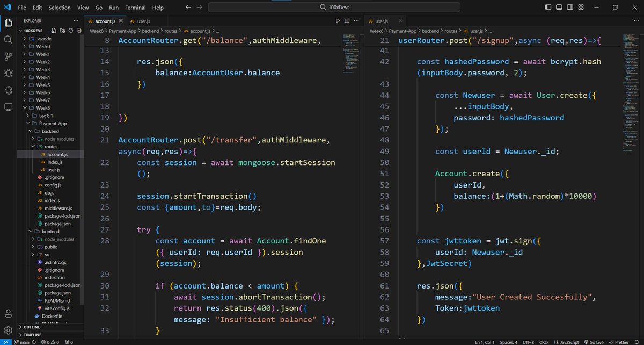Open the Source Control view

(8, 56)
